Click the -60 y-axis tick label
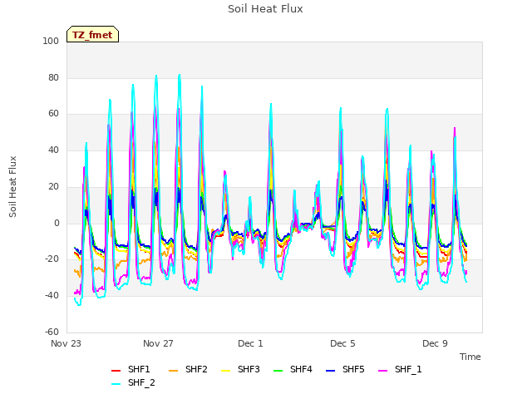The image size is (532, 399). pyautogui.click(x=52, y=332)
